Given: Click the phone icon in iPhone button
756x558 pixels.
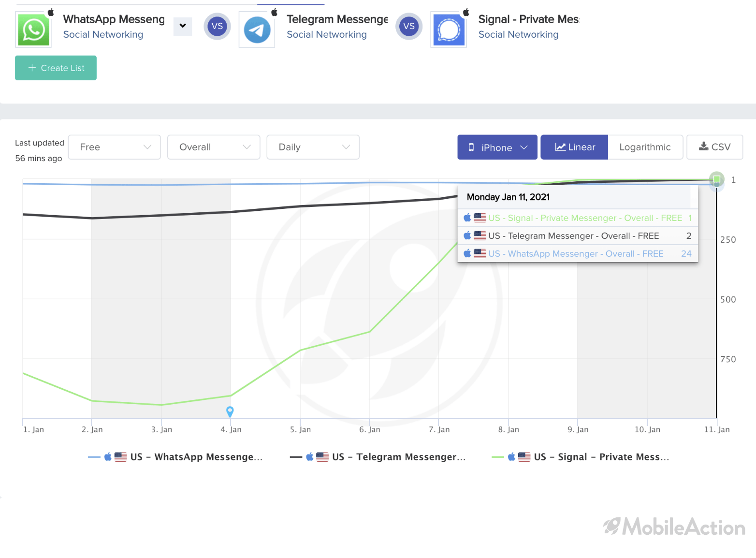Looking at the screenshot, I should point(471,147).
